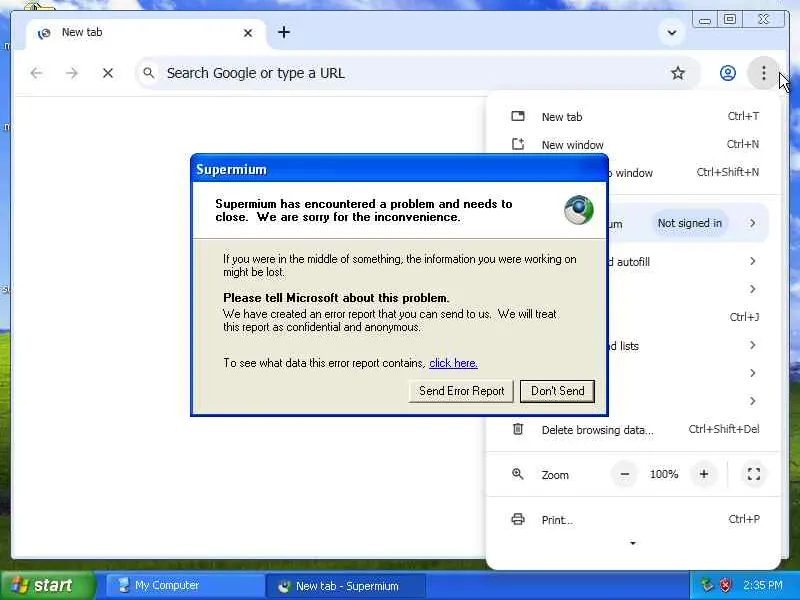Click Send Error Report button

pyautogui.click(x=461, y=391)
